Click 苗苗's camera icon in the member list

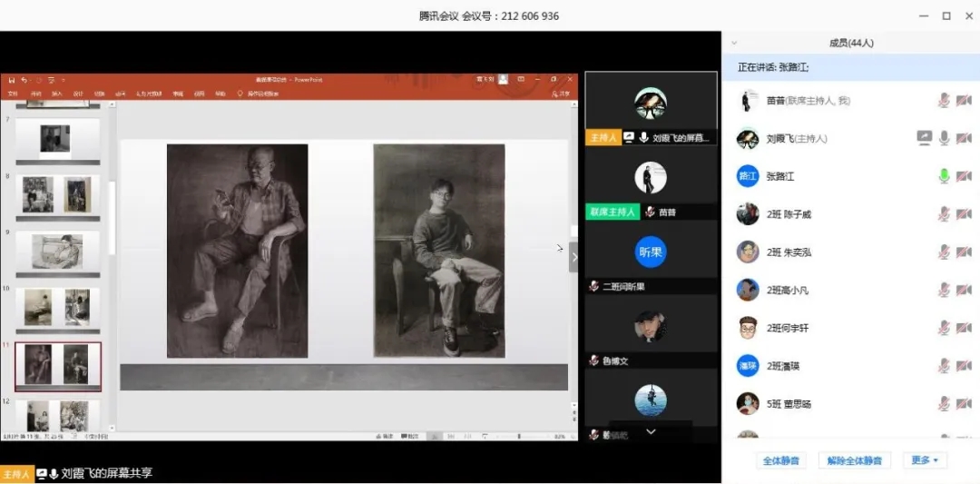[x=964, y=100]
